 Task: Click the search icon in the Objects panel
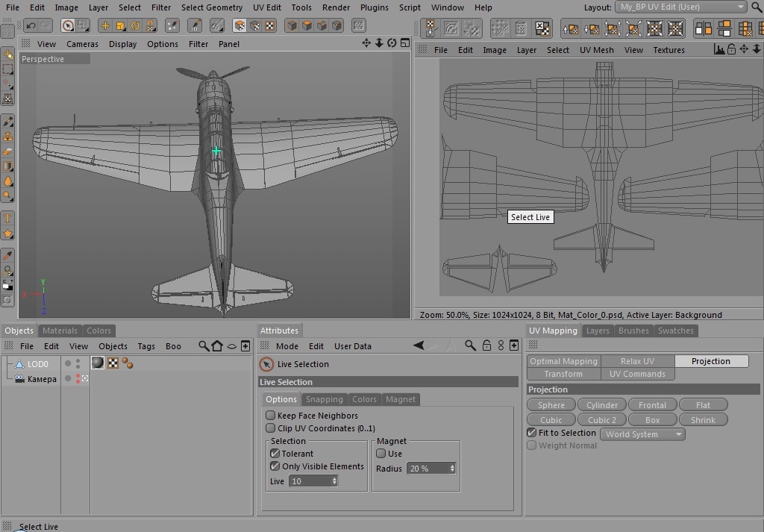tap(204, 346)
